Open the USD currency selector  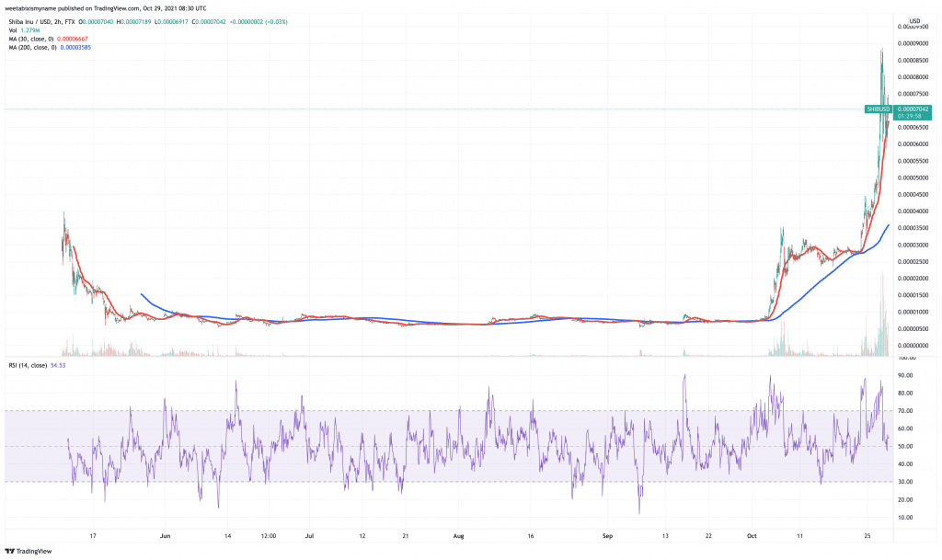(x=914, y=21)
